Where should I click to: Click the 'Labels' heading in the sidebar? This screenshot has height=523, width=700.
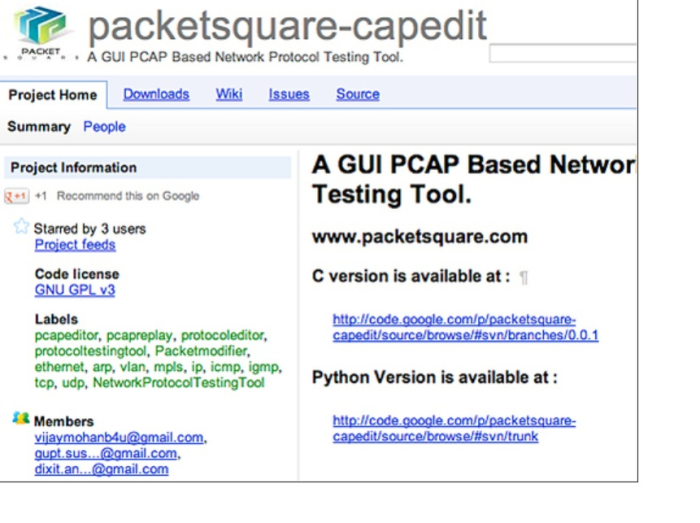(56, 320)
